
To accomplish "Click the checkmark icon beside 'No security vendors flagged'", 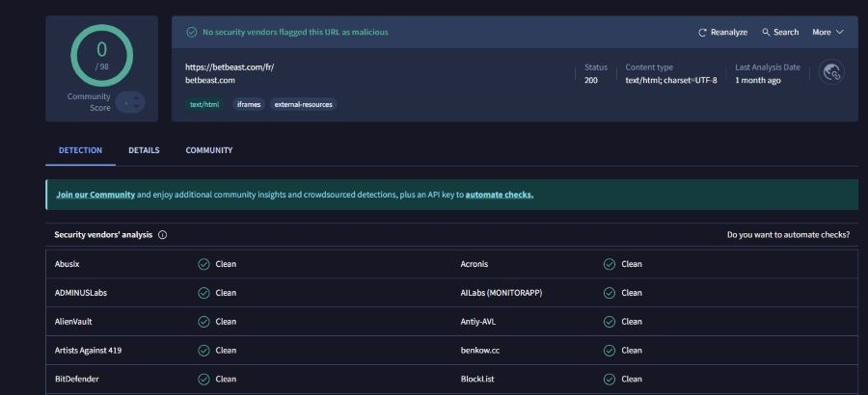I will (192, 32).
